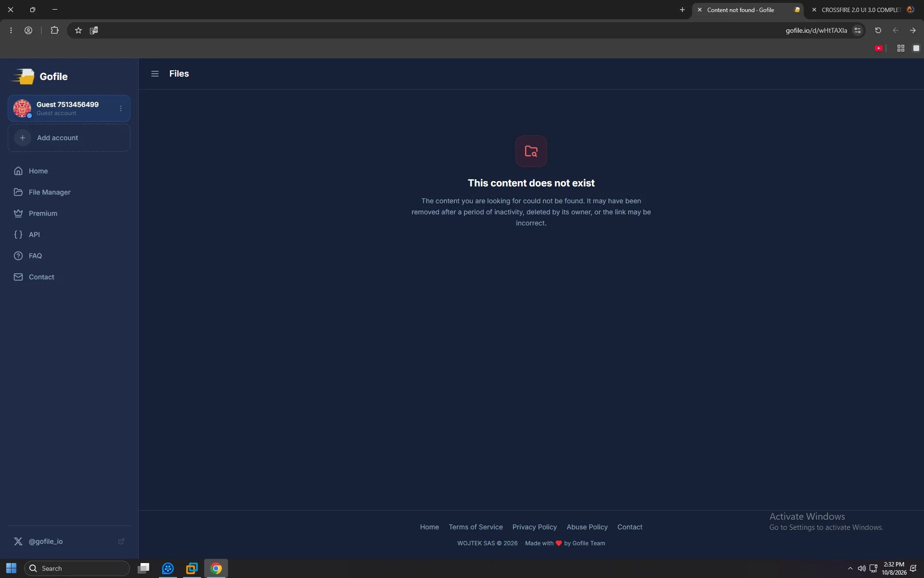The image size is (924, 578).
Task: Reload the page
Action: (878, 30)
